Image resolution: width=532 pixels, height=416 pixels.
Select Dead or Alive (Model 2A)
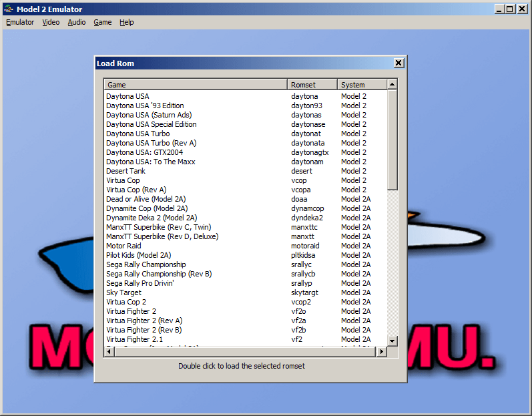pyautogui.click(x=146, y=199)
